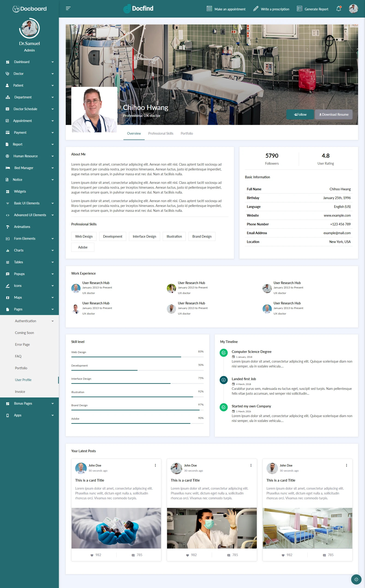Image resolution: width=365 pixels, height=588 pixels.
Task: Expand the Report menu chevron
Action: point(53,145)
